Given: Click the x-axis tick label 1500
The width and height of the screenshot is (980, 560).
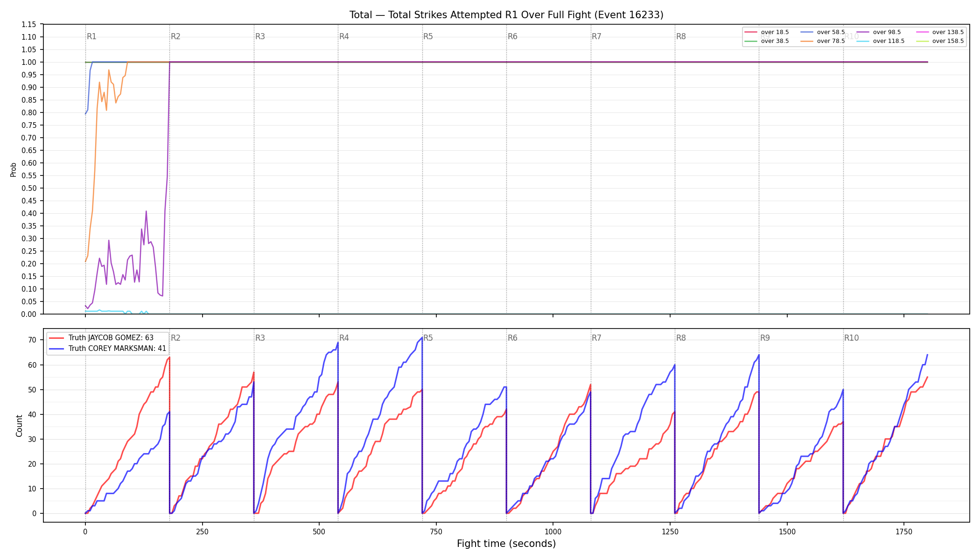Looking at the screenshot, I should (787, 532).
